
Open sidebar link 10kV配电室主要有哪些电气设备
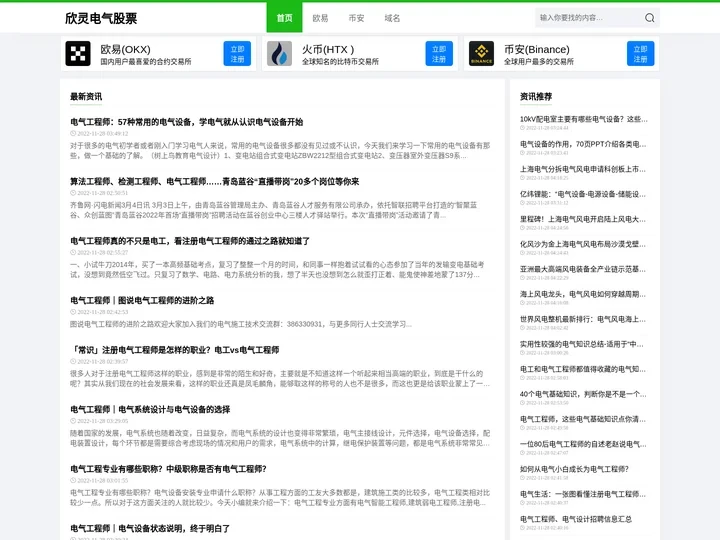click(584, 119)
